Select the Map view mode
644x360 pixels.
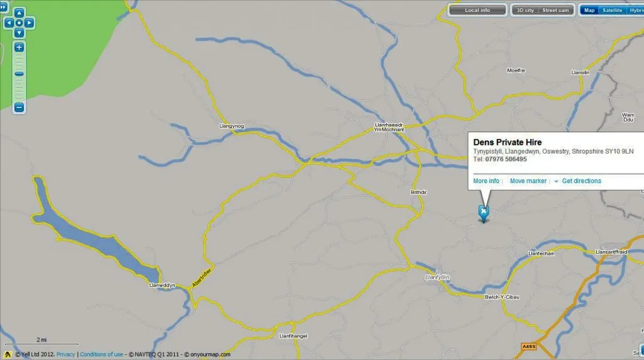coord(589,10)
